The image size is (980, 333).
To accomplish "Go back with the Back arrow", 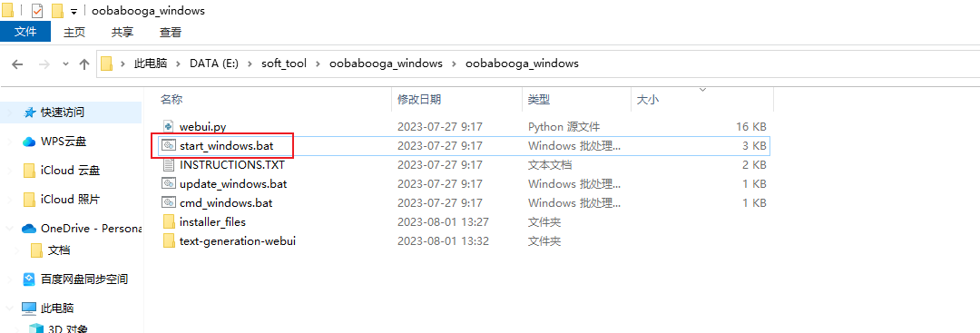I will (x=17, y=64).
